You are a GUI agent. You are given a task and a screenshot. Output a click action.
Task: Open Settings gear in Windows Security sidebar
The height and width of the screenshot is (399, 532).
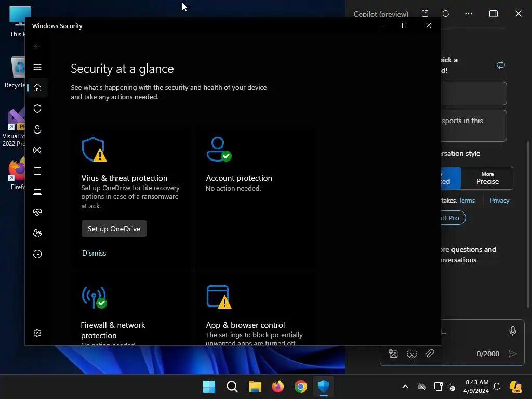pyautogui.click(x=37, y=333)
